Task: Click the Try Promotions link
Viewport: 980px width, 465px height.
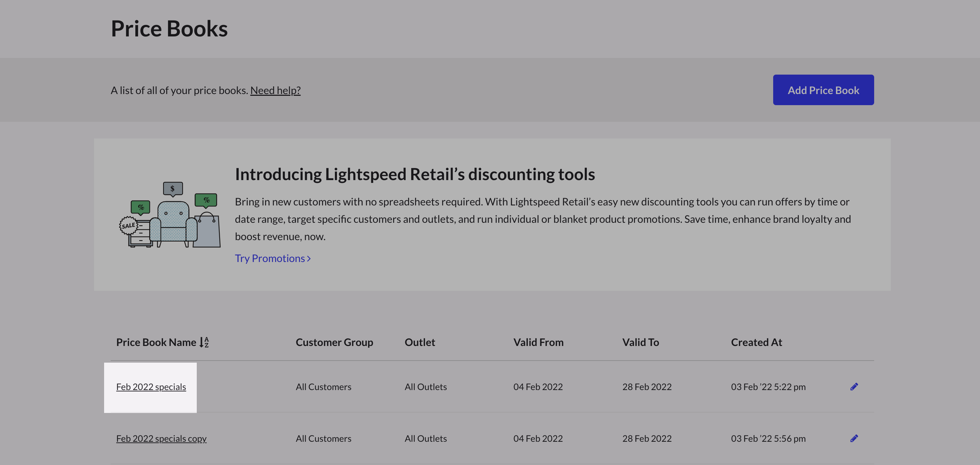Action: point(269,259)
